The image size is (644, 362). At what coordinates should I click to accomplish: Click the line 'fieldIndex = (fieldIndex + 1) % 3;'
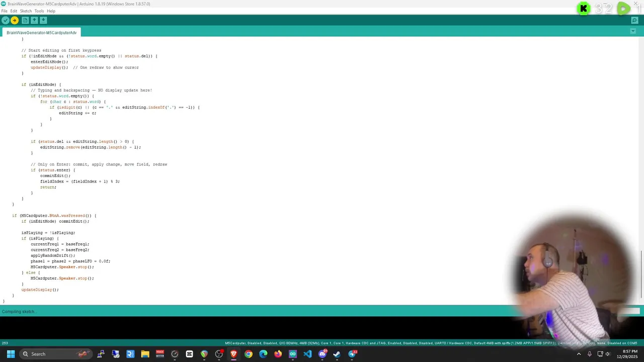pos(80,182)
